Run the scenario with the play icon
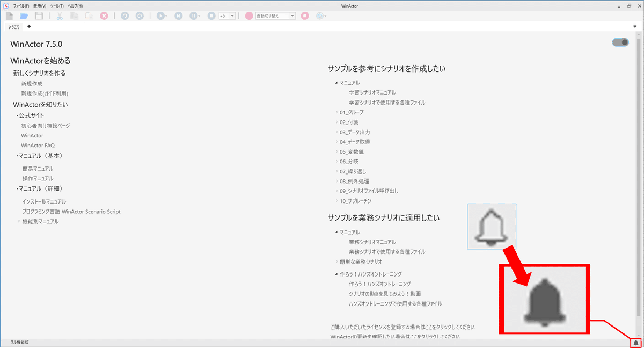644x348 pixels. [x=160, y=16]
